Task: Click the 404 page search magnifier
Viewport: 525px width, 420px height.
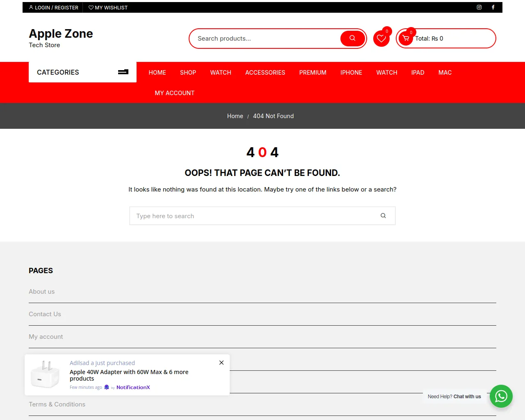Action: pyautogui.click(x=383, y=216)
